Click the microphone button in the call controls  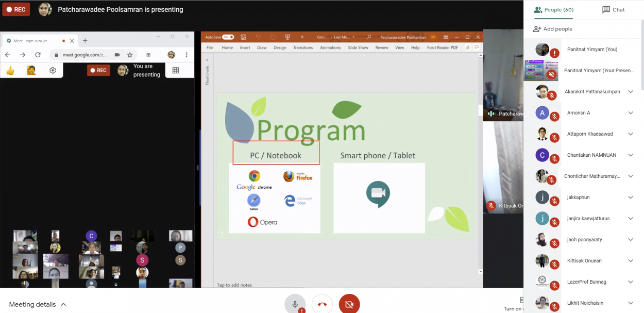(295, 304)
